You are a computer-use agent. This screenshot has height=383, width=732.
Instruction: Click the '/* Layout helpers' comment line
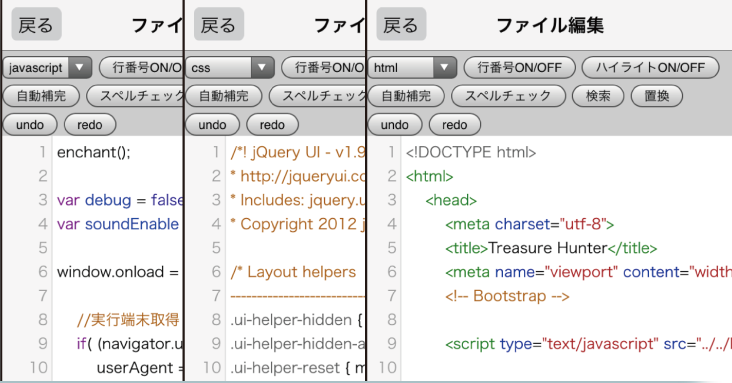(x=293, y=272)
